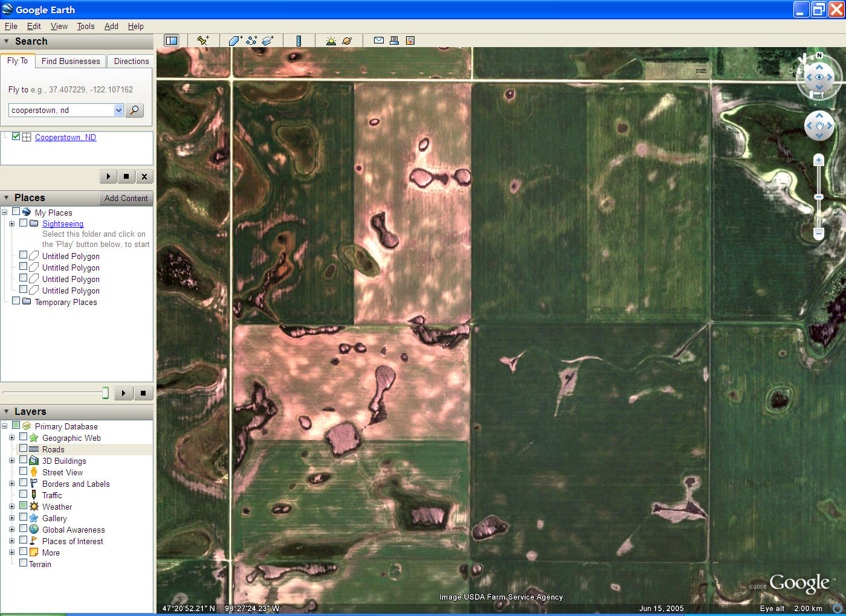This screenshot has width=846, height=616.
Task: Check the My Places checkbox
Action: point(16,211)
